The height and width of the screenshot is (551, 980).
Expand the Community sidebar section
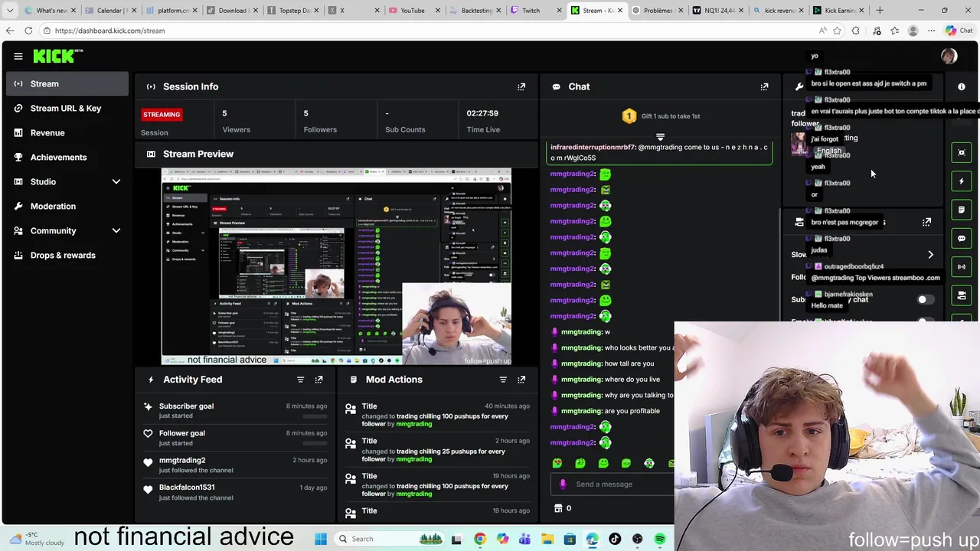[116, 231]
